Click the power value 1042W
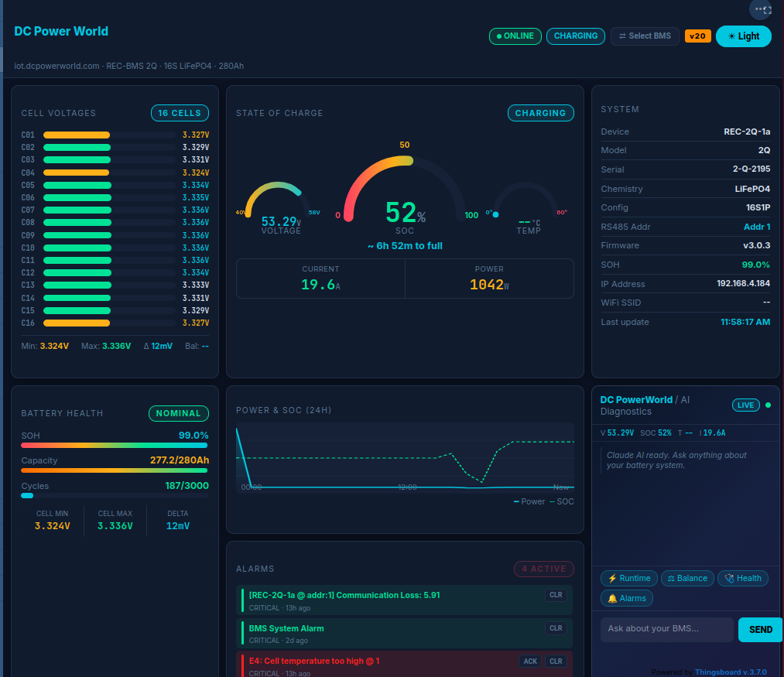This screenshot has width=784, height=677. pos(489,285)
